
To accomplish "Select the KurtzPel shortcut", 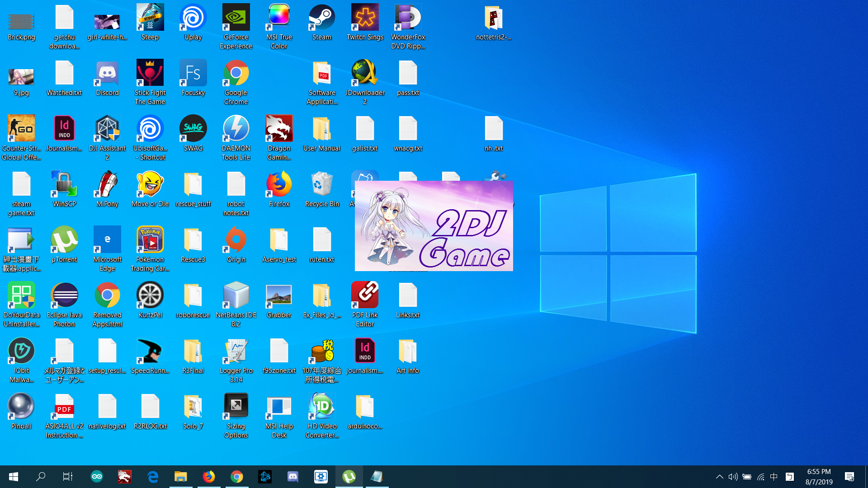I will point(150,300).
